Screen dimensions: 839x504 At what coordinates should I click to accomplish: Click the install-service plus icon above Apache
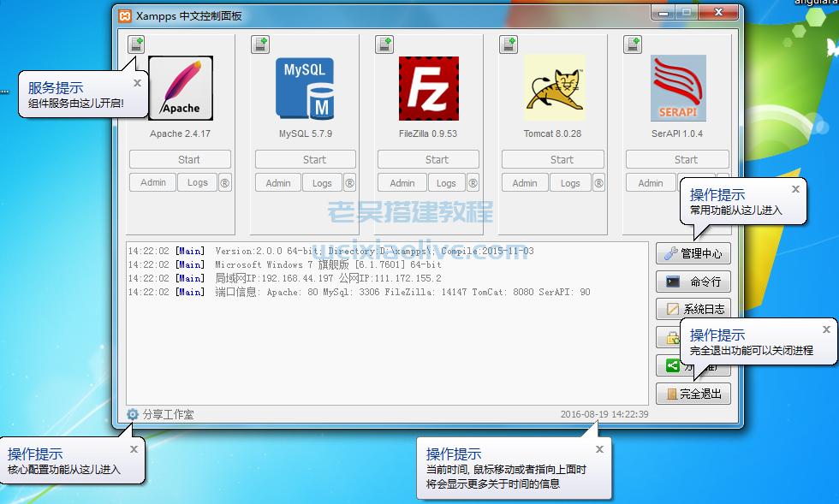[x=136, y=44]
